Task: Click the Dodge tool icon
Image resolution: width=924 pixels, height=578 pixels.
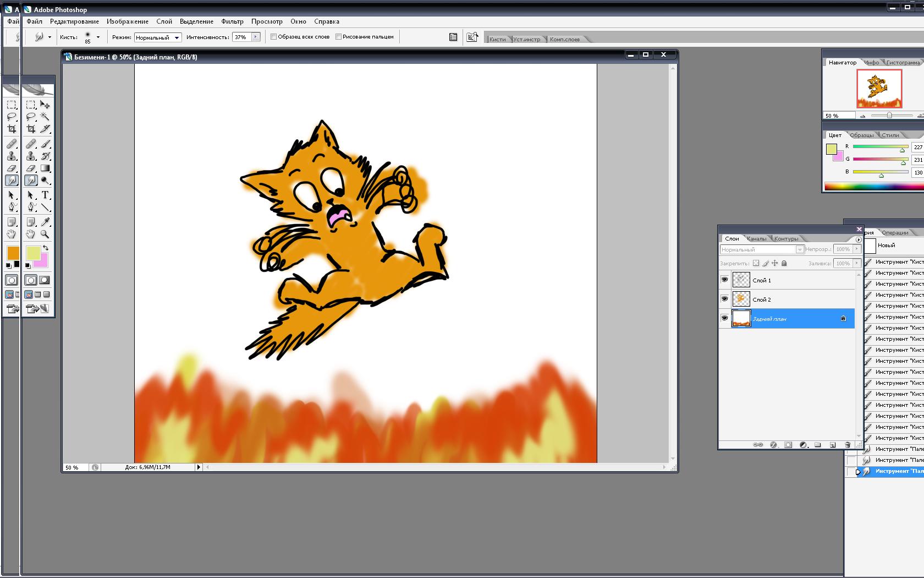Action: [45, 181]
